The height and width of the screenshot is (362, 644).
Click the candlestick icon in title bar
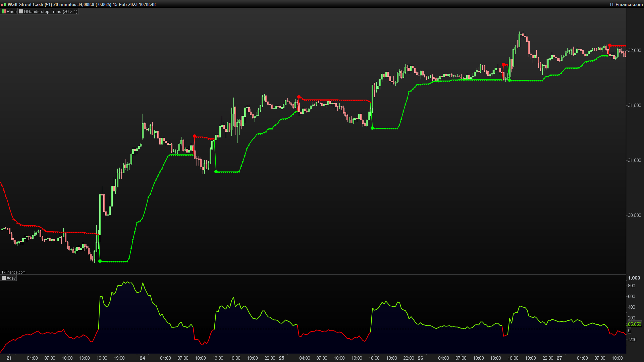point(3,5)
